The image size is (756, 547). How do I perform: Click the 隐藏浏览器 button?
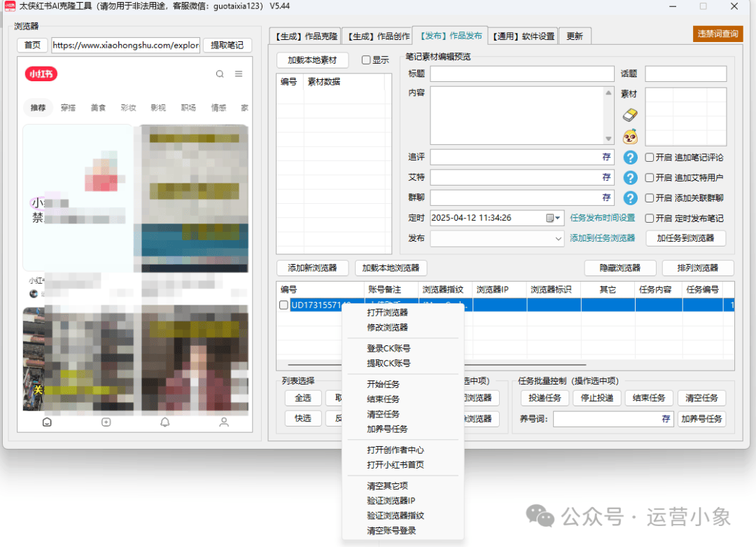pos(620,268)
